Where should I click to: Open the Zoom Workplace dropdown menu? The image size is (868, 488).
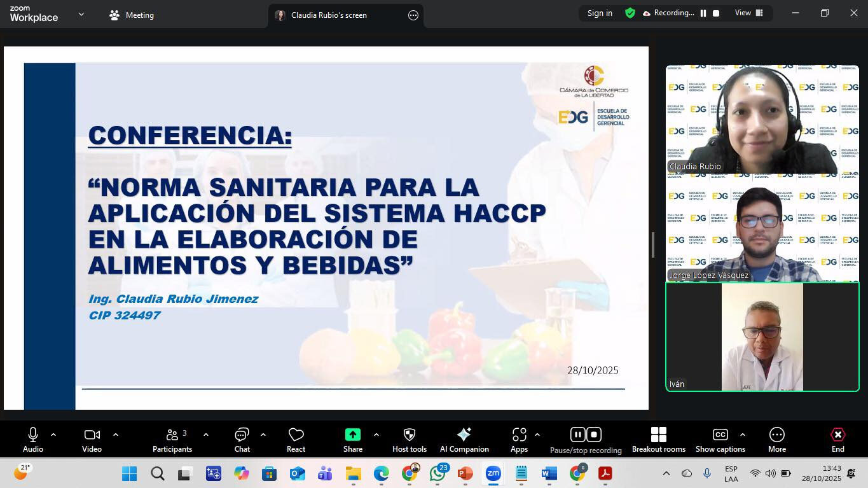click(81, 14)
